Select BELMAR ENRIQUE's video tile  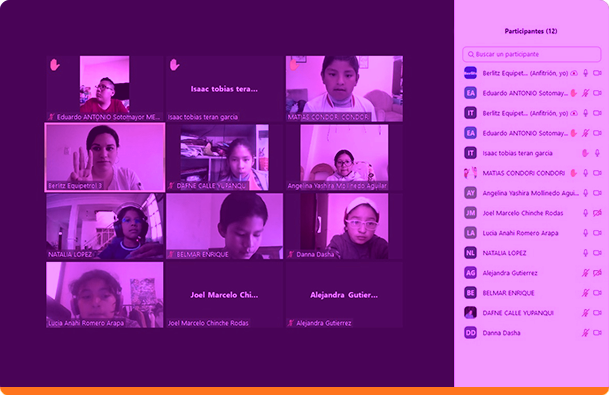pyautogui.click(x=224, y=226)
